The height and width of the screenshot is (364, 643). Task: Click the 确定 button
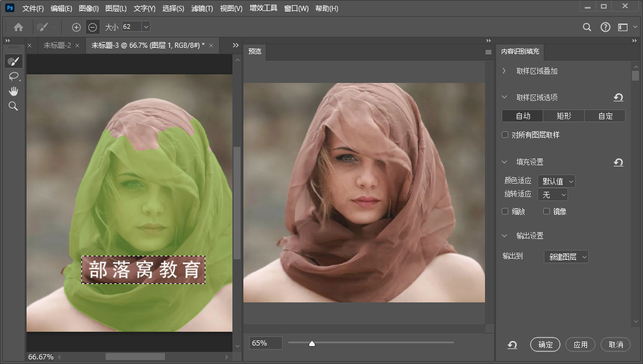click(x=545, y=344)
